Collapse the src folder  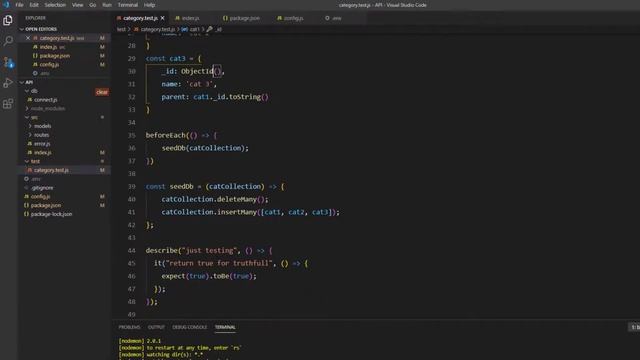pos(27,118)
